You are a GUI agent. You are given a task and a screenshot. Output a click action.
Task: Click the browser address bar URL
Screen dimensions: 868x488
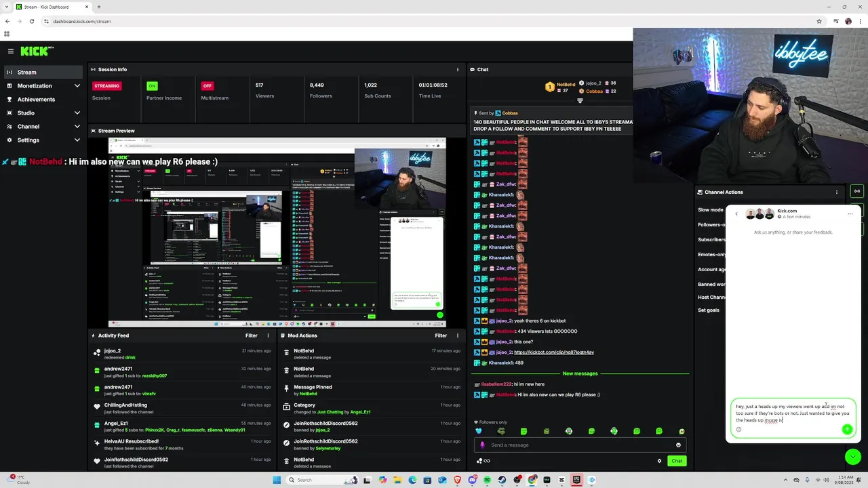click(82, 21)
